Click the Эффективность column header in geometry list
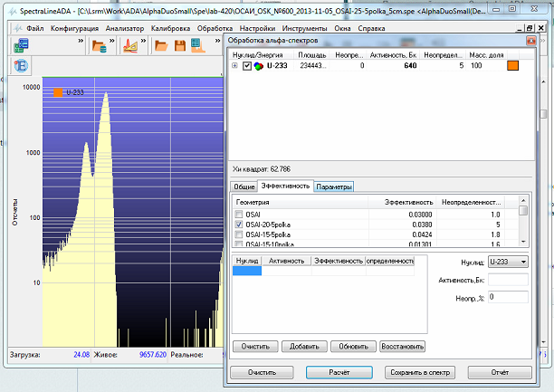The width and height of the screenshot is (554, 392). pyautogui.click(x=402, y=203)
